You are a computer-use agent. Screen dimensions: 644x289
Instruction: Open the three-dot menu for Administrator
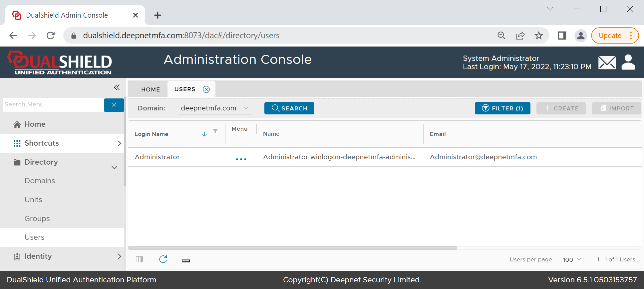241,159
